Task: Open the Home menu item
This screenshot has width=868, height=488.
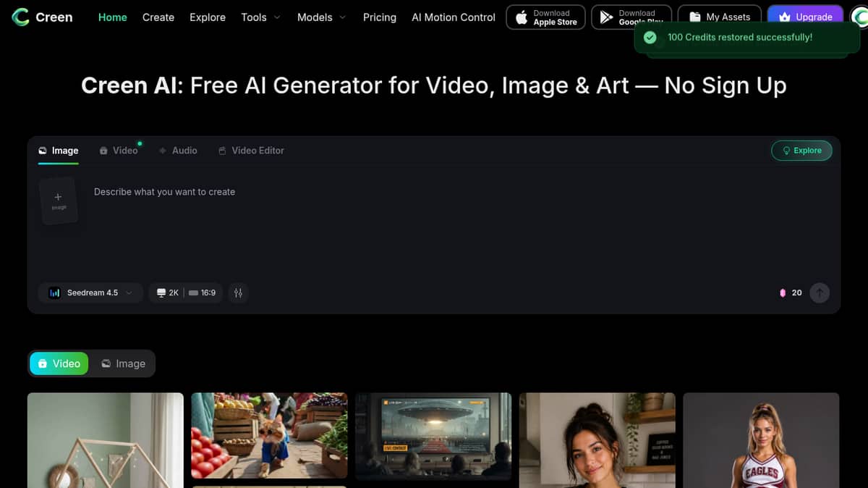Action: pos(112,17)
